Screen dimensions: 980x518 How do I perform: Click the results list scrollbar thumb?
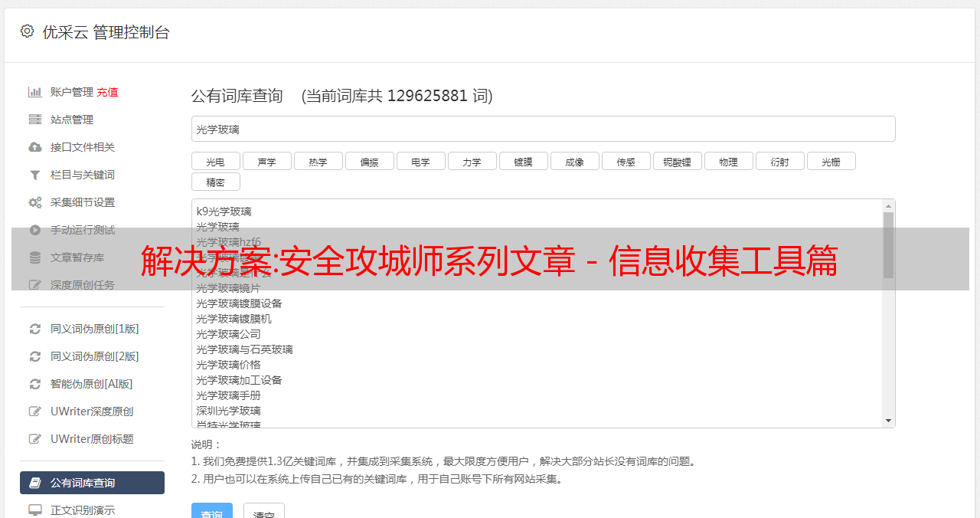tap(888, 245)
